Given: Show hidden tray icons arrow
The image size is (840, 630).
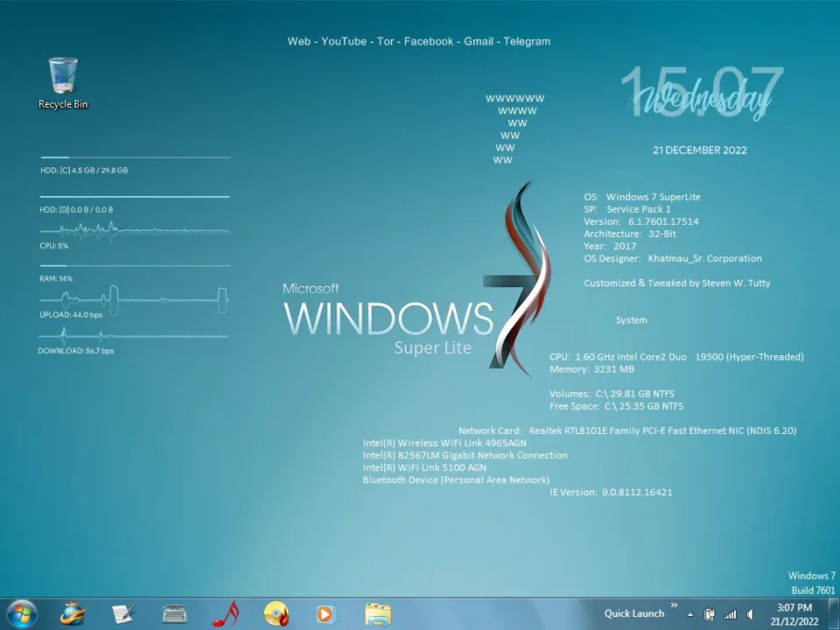Looking at the screenshot, I should click(690, 615).
